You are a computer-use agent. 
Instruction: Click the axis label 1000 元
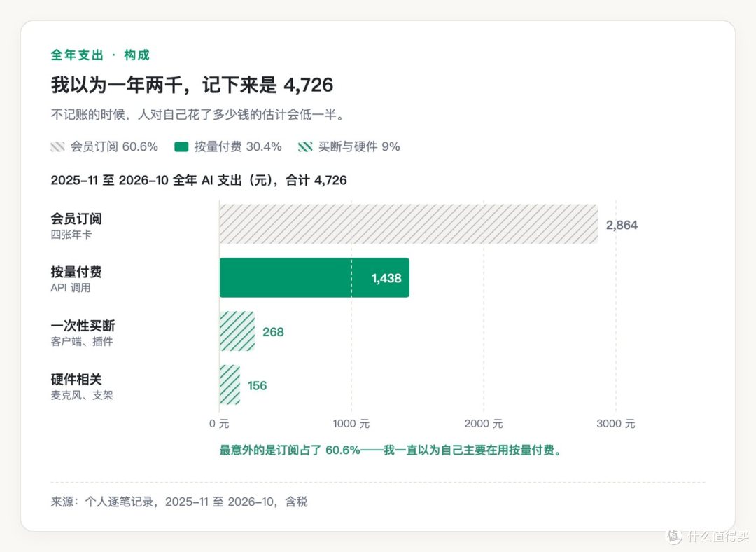[x=351, y=424]
